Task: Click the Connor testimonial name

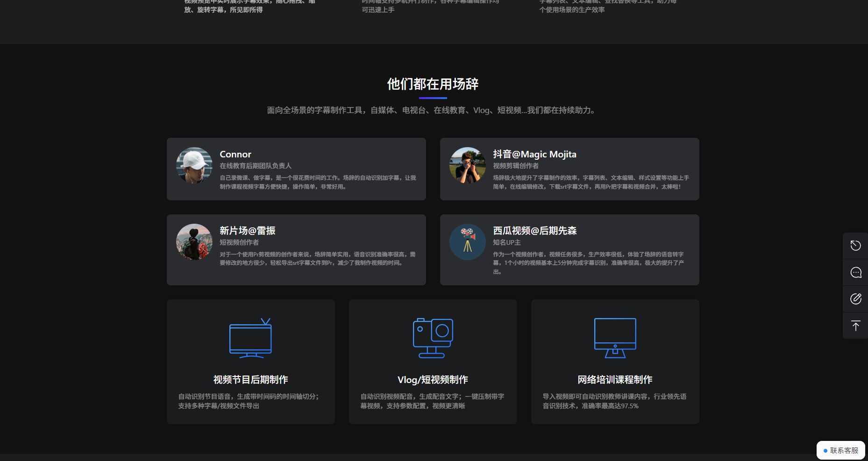Action: [x=235, y=154]
